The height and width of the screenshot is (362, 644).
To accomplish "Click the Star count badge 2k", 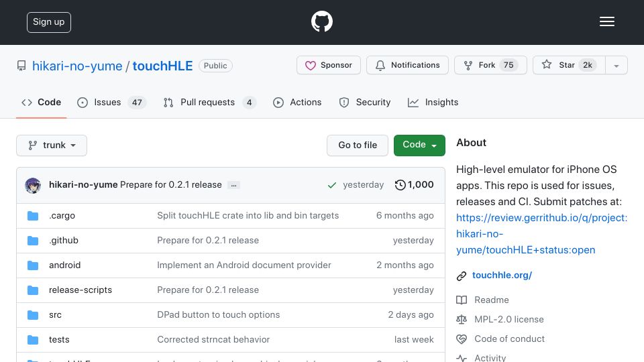I will click(x=588, y=65).
